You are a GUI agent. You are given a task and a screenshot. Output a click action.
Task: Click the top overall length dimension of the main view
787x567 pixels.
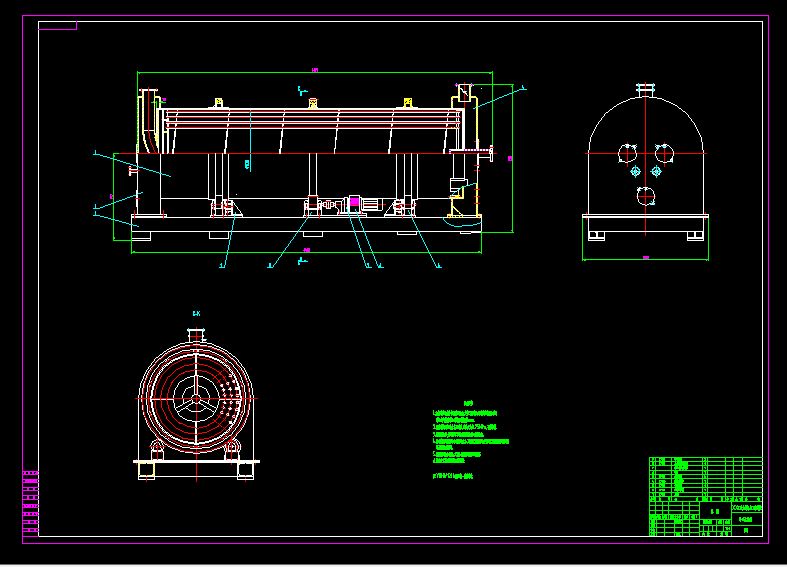tap(315, 71)
